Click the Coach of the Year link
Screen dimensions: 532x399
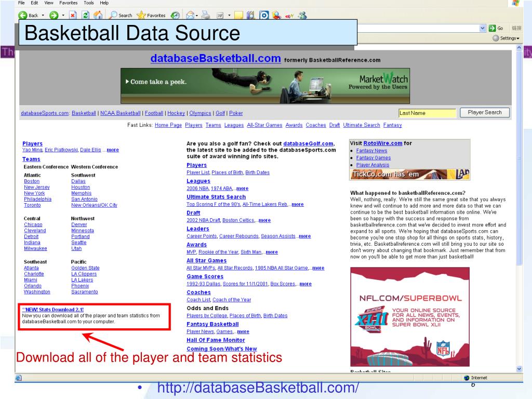pos(232,300)
